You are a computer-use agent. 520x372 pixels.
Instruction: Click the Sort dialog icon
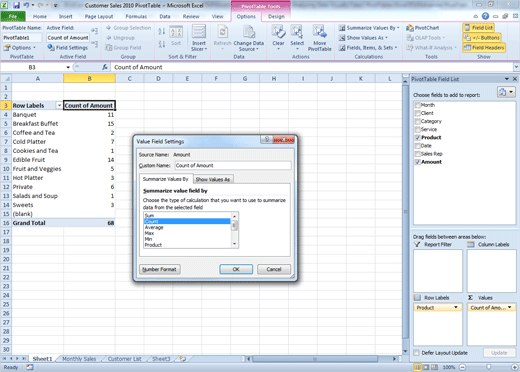(x=176, y=32)
